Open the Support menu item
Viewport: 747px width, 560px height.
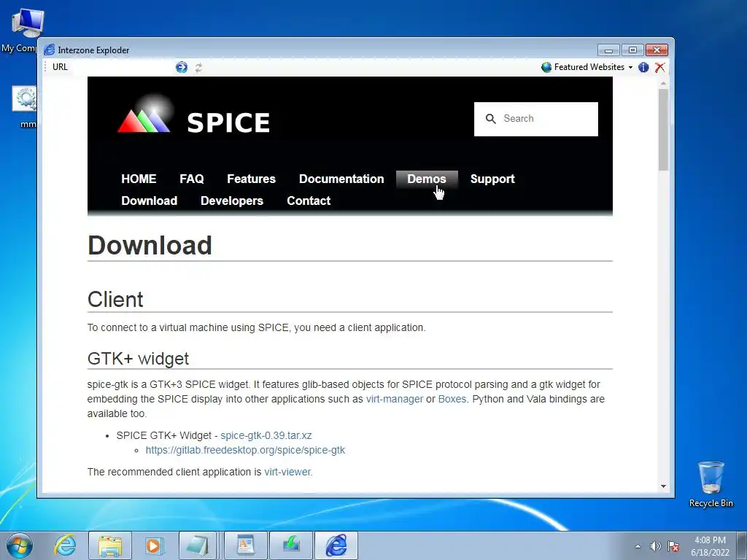[492, 179]
